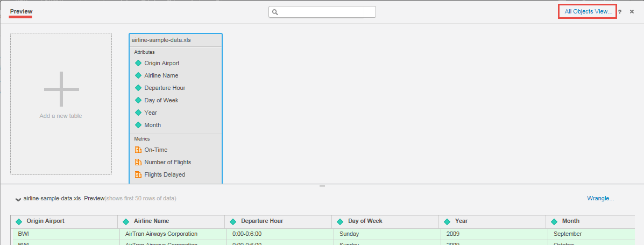Close the Preview dialog

coord(632,12)
